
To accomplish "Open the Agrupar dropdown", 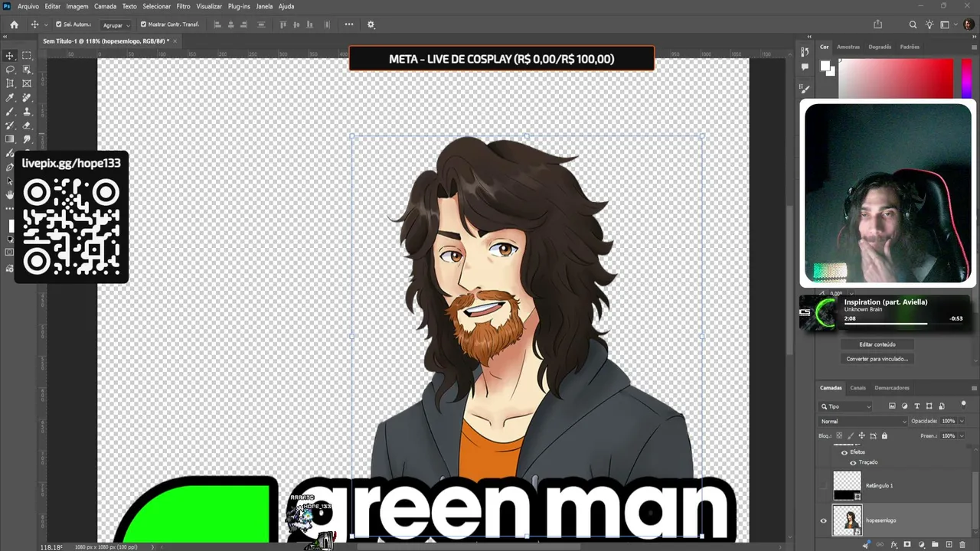I will pos(116,25).
